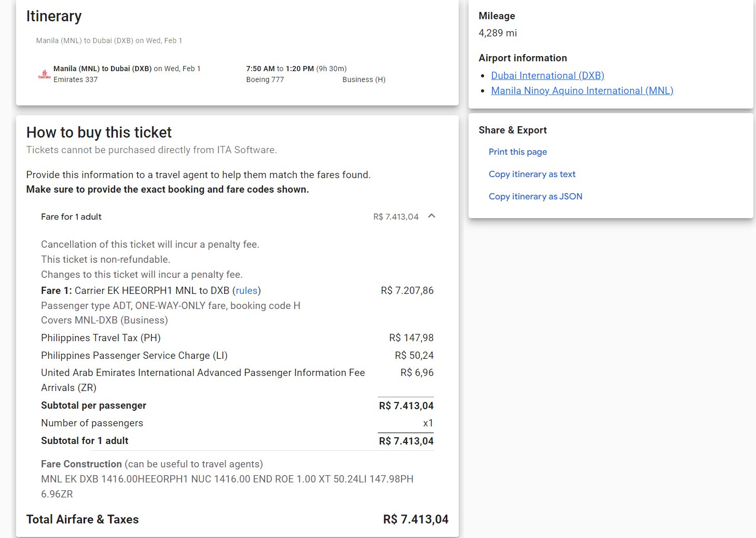Click Copy itinerary as text

(x=532, y=174)
